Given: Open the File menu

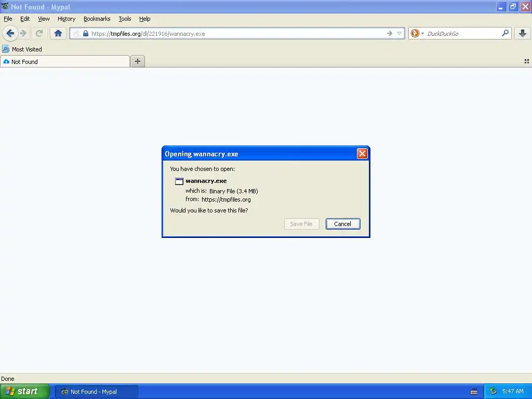Looking at the screenshot, I should point(8,19).
